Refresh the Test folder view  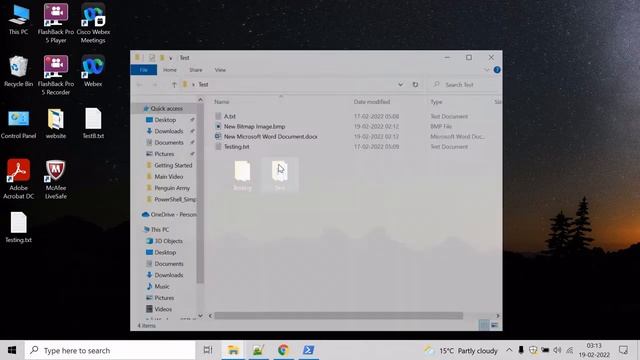point(415,84)
